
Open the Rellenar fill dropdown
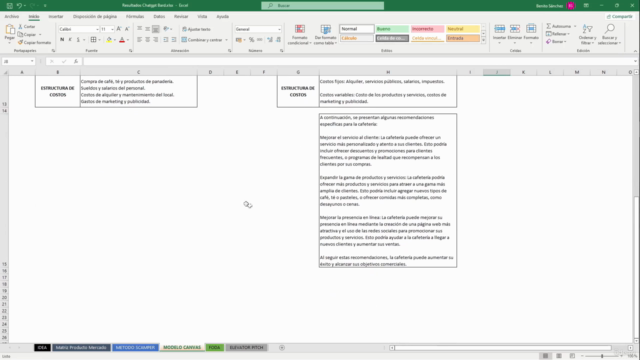[x=558, y=34]
